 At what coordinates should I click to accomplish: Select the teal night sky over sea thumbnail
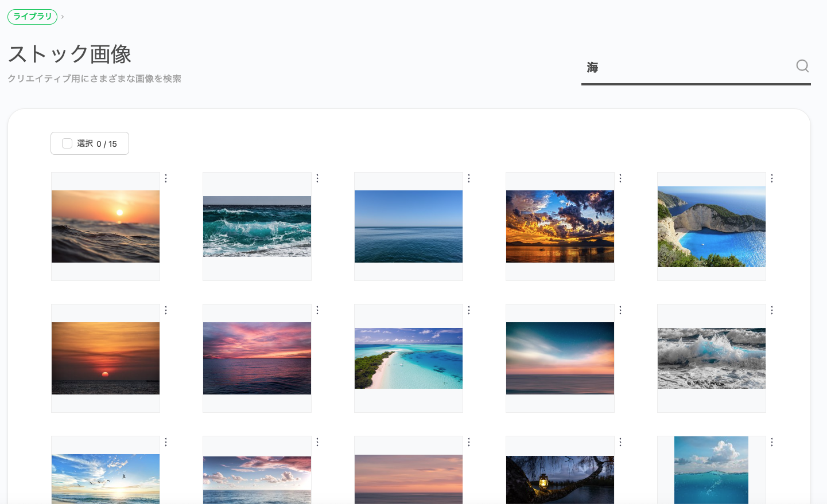[560, 358]
